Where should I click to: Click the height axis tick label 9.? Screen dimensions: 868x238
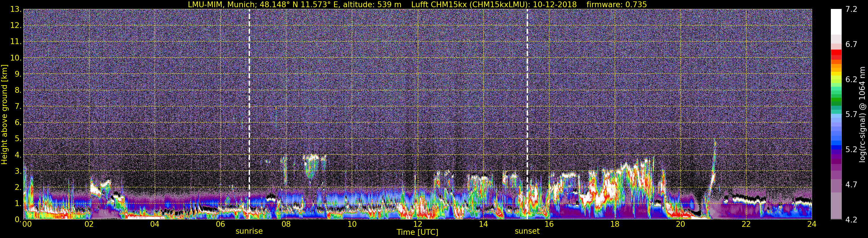[18, 74]
